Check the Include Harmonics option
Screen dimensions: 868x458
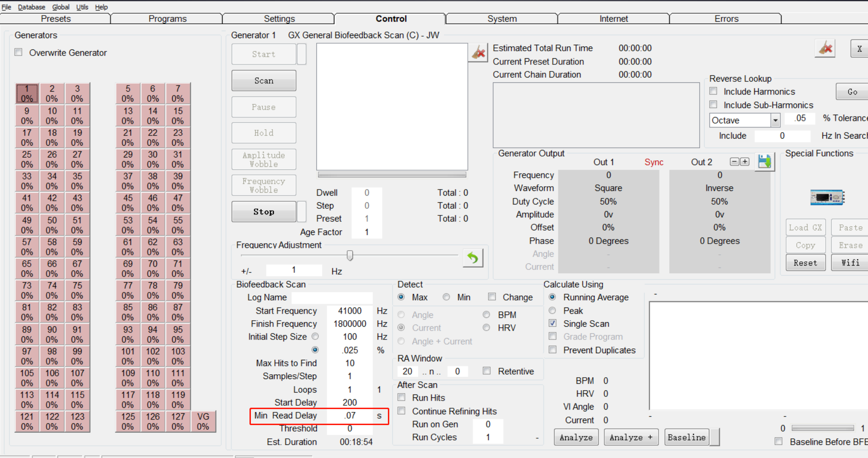[x=714, y=91]
